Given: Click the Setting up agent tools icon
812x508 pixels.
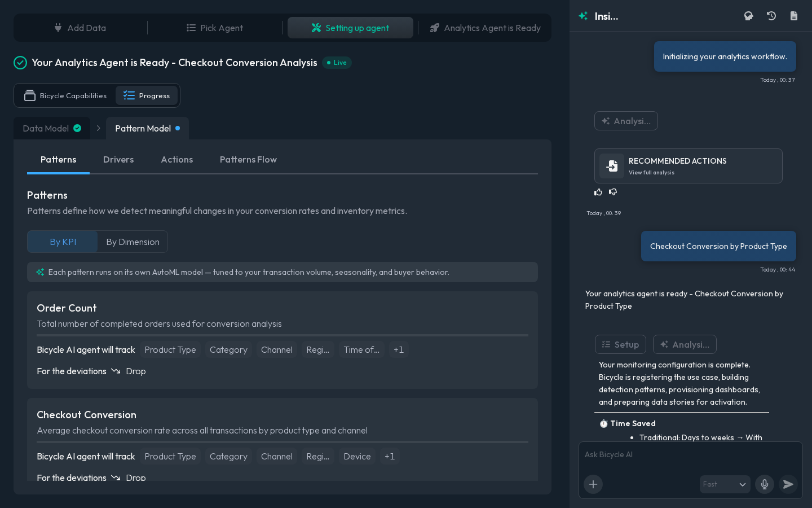Looking at the screenshot, I should 316,28.
